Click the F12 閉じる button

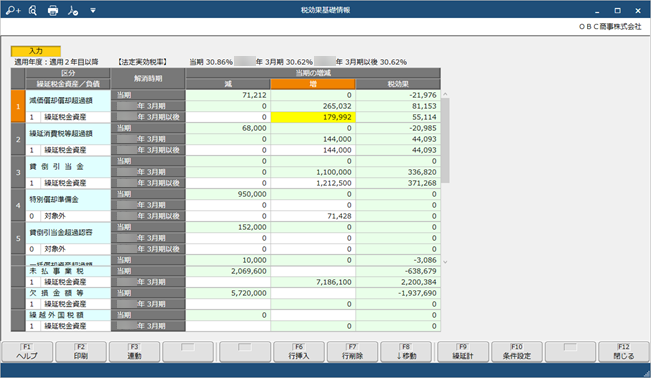coord(624,351)
